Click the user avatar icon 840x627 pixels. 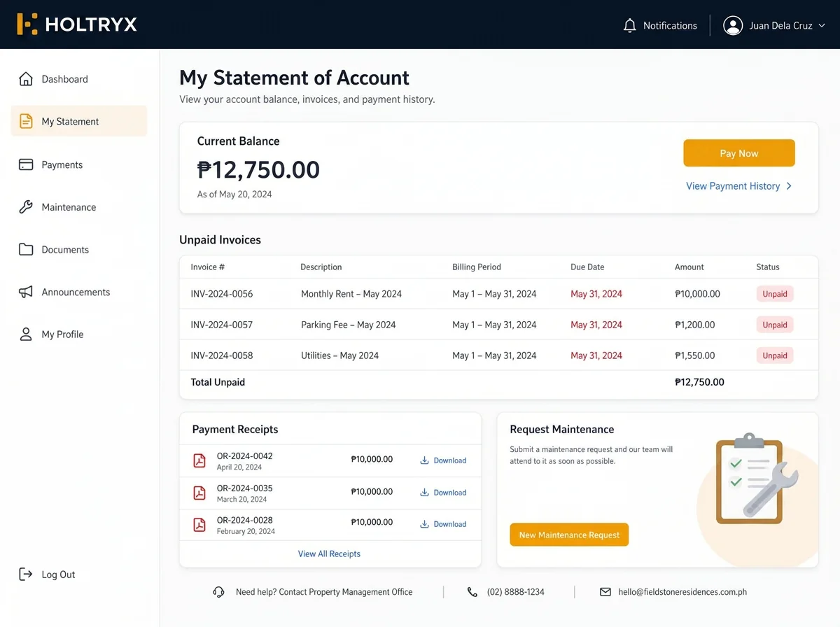733,26
